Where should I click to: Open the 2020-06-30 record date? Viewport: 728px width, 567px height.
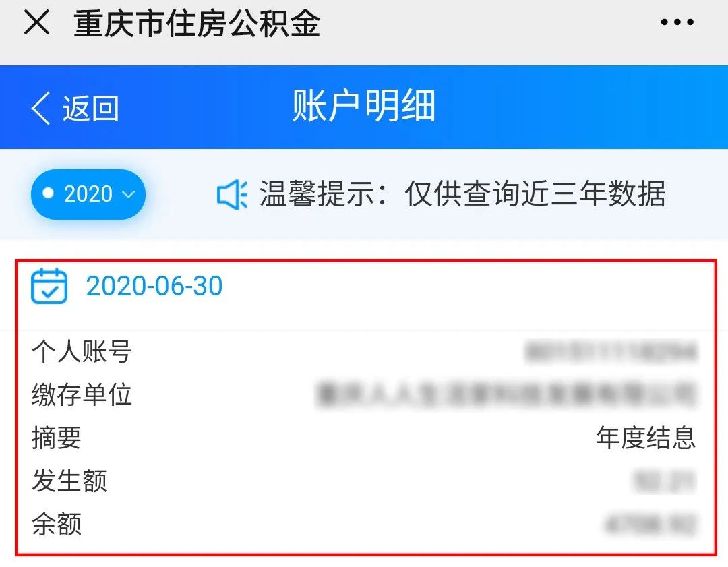click(x=154, y=286)
